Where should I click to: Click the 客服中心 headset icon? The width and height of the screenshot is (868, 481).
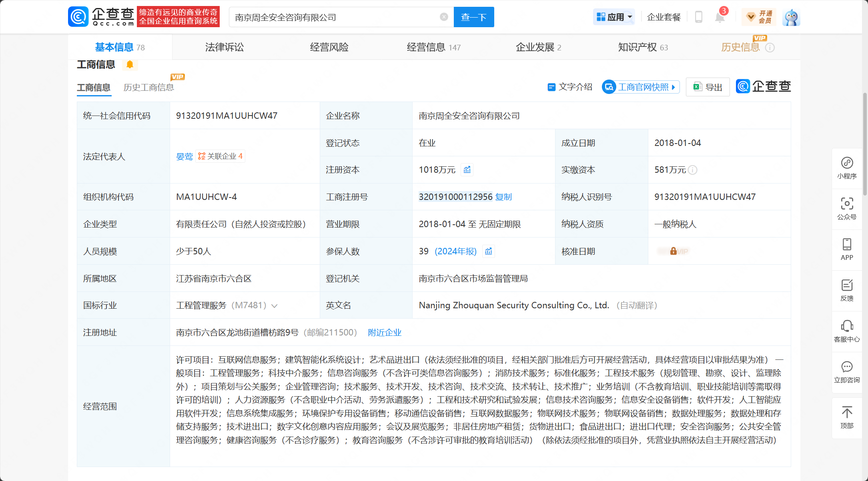pos(847,326)
